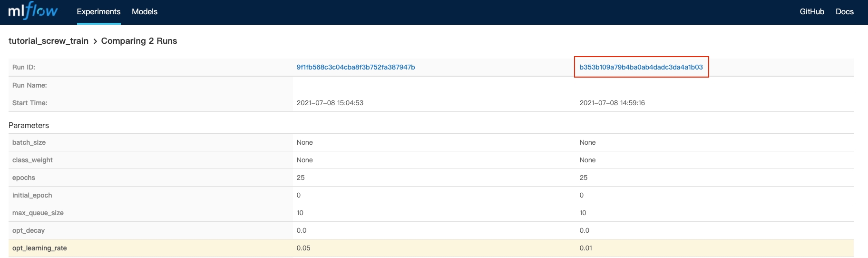
Task: Click the mlflow logo
Action: (x=33, y=10)
